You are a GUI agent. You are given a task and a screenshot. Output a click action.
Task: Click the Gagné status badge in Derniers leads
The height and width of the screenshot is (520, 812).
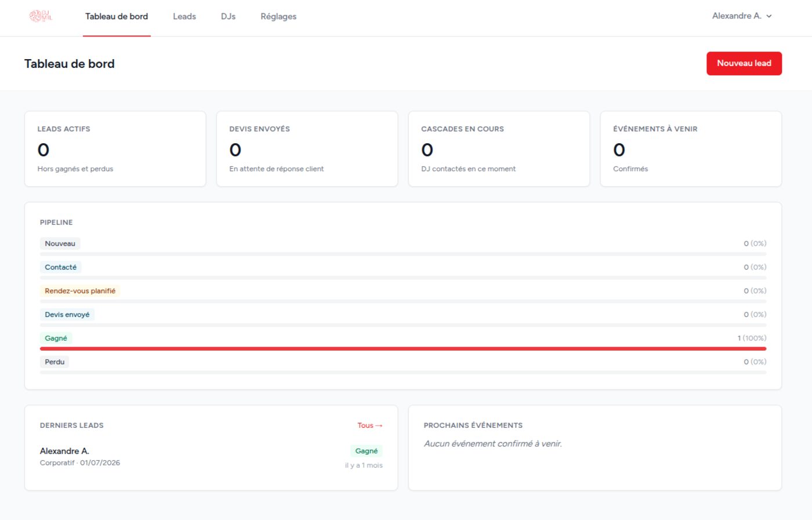pos(367,451)
